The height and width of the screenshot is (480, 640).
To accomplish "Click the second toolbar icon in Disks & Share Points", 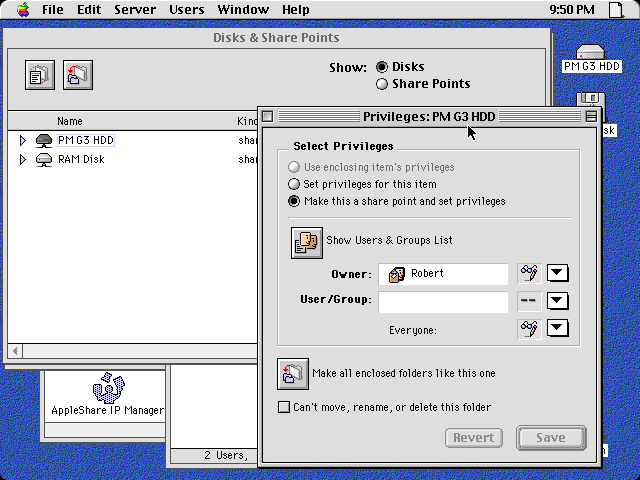I will pyautogui.click(x=78, y=75).
